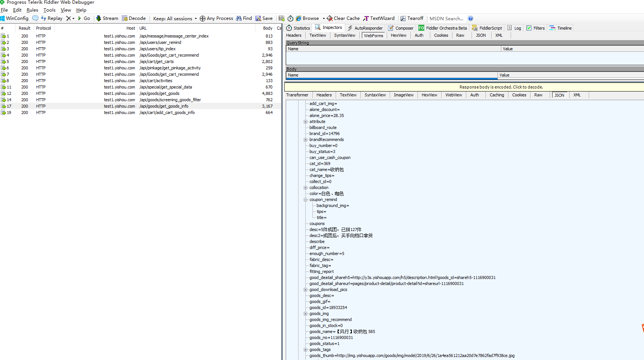Open Fiddler Orchestra Beta tab
Screen dimensions: 644x360
(x=443, y=28)
